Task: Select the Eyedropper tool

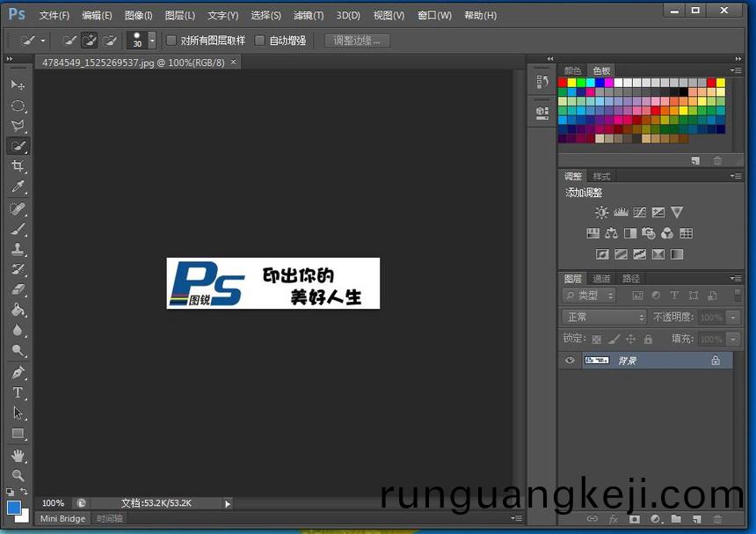Action: pos(18,187)
